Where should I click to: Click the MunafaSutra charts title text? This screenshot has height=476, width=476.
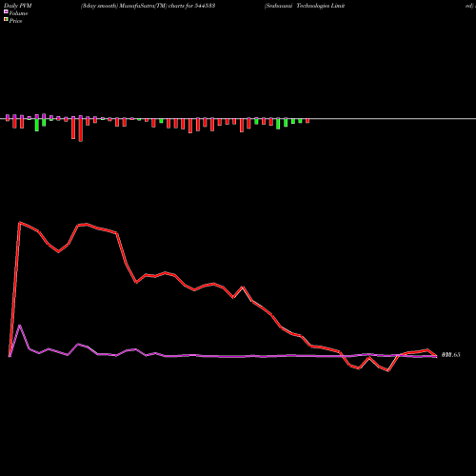coord(148,6)
